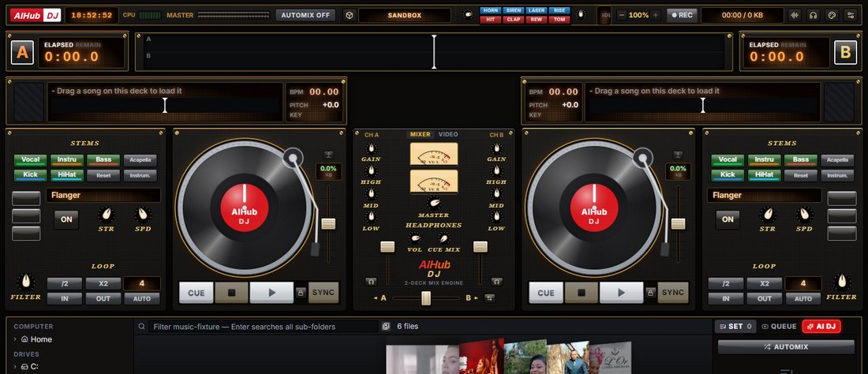The image size is (868, 374).
Task: Click the AUTOMIX button in playlist panel
Action: point(786,347)
